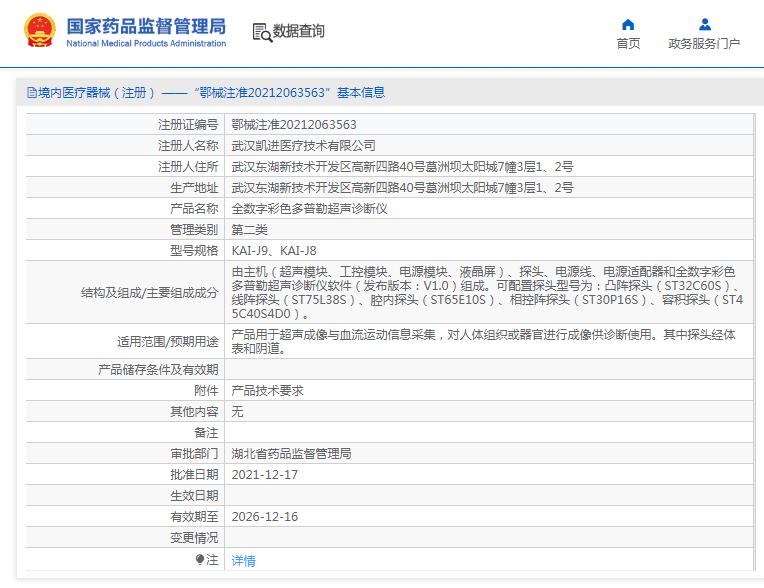Click the bullet icon beside 注
Screen dimensions: 764x588
200,560
